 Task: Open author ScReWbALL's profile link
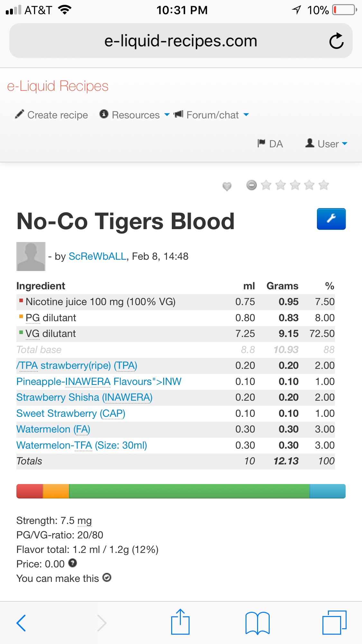[x=97, y=257]
